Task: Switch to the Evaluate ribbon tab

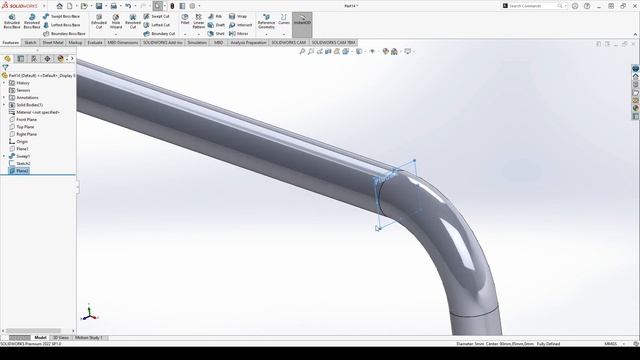Action: [x=95, y=42]
